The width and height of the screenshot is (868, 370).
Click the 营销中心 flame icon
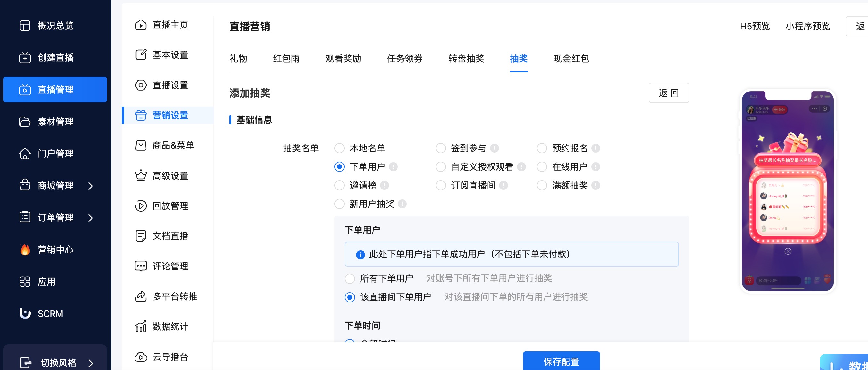25,250
